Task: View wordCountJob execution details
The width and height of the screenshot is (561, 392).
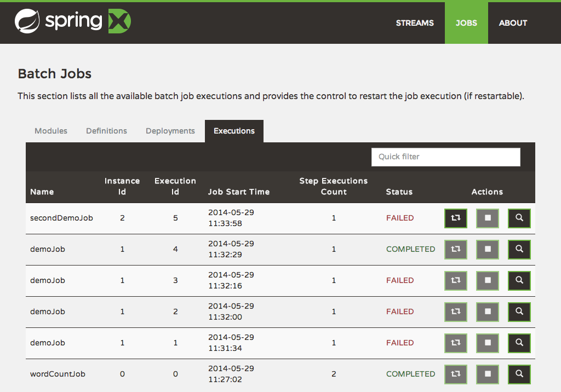Action: click(519, 374)
